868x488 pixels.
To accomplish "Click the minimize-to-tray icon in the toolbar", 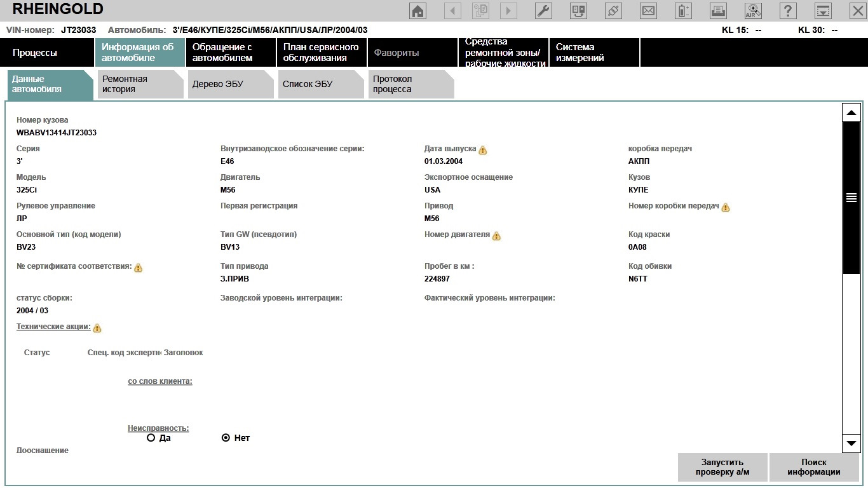I will tap(823, 11).
